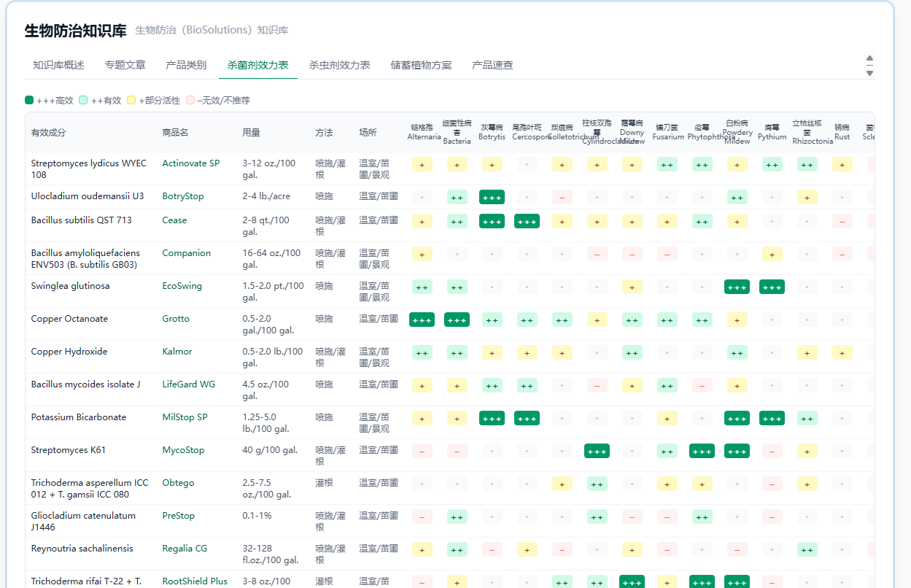The image size is (911, 588).
Task: Click the 锈病 Rust column header
Action: [842, 132]
